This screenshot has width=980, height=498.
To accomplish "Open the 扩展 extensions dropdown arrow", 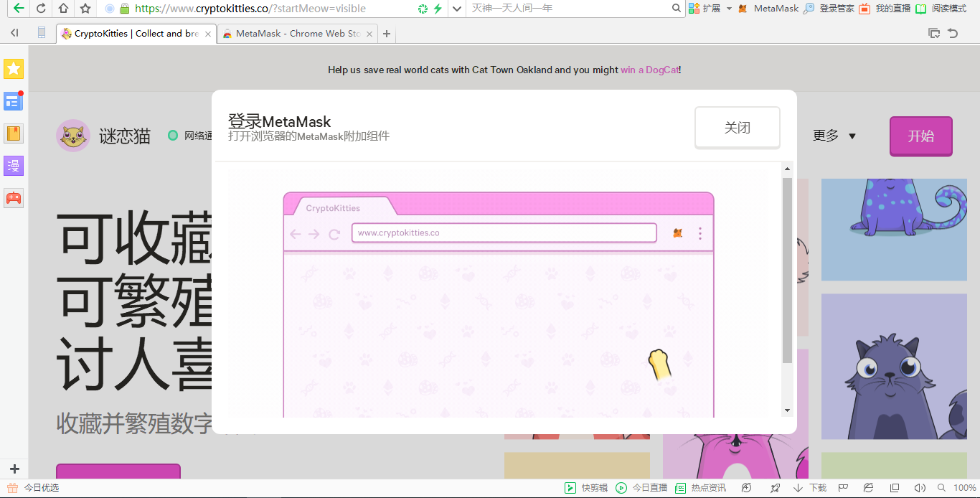I will pyautogui.click(x=729, y=9).
